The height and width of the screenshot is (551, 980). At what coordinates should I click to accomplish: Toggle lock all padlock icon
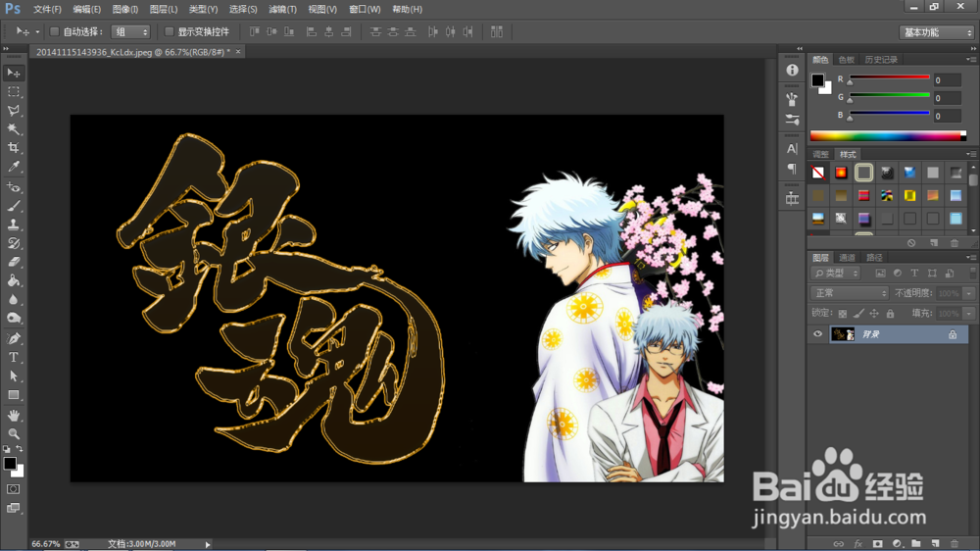pos(890,314)
